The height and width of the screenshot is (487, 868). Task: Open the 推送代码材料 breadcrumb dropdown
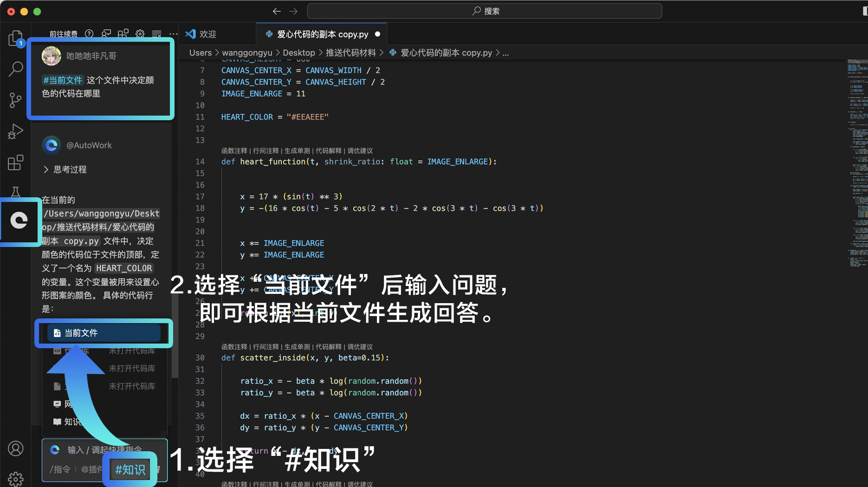350,53
